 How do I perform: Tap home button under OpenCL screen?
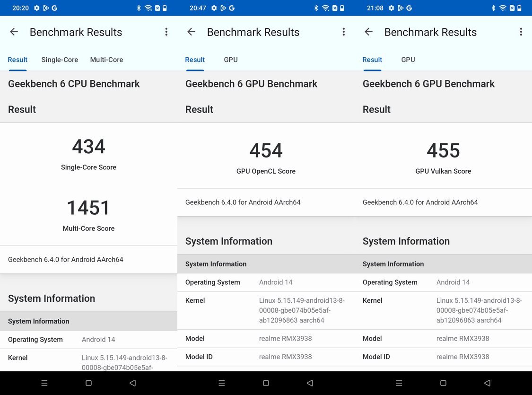[x=266, y=383]
